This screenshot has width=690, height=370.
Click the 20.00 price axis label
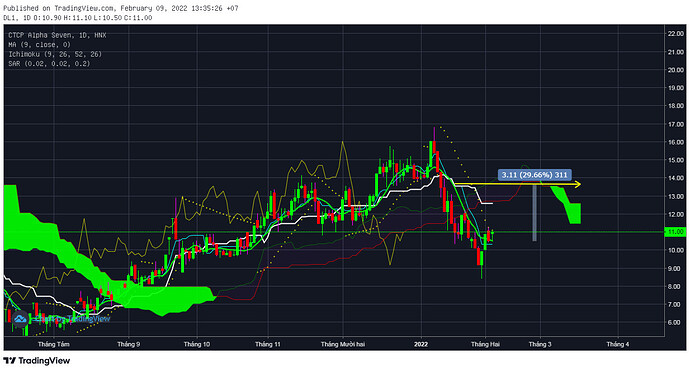pos(675,70)
